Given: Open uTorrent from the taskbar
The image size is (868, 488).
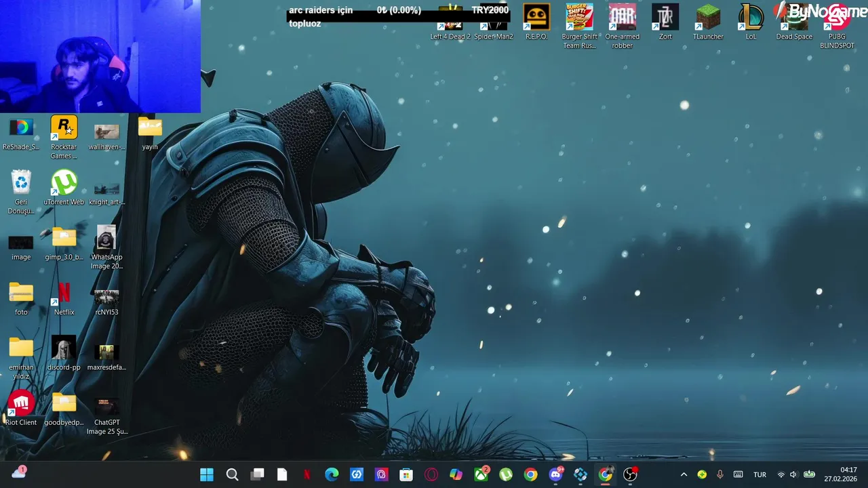Looking at the screenshot, I should point(506,474).
